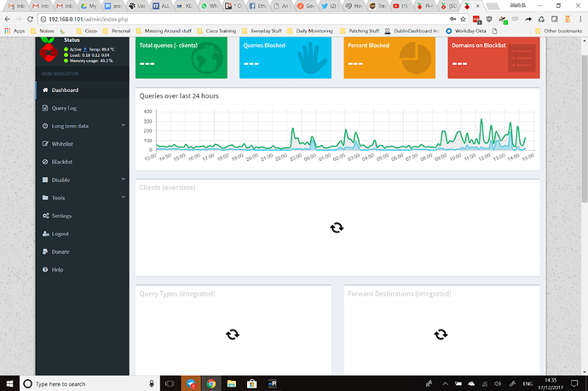
Task: Open the Cisco Training bookmarks folder
Action: 216,32
